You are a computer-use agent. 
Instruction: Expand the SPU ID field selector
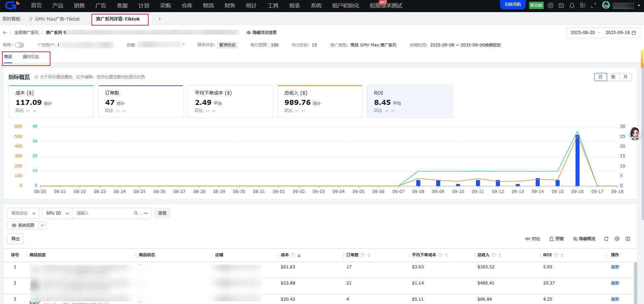point(57,213)
